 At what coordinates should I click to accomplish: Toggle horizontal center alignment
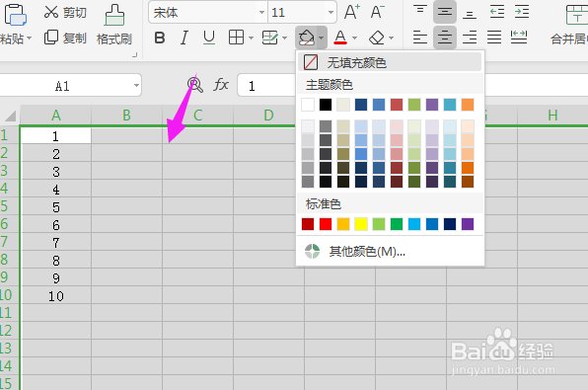click(445, 38)
